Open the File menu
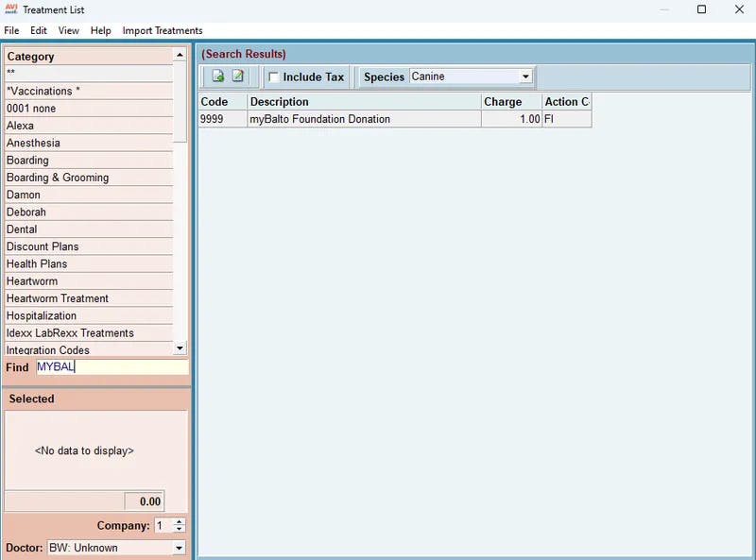The height and width of the screenshot is (560, 756). (x=11, y=30)
